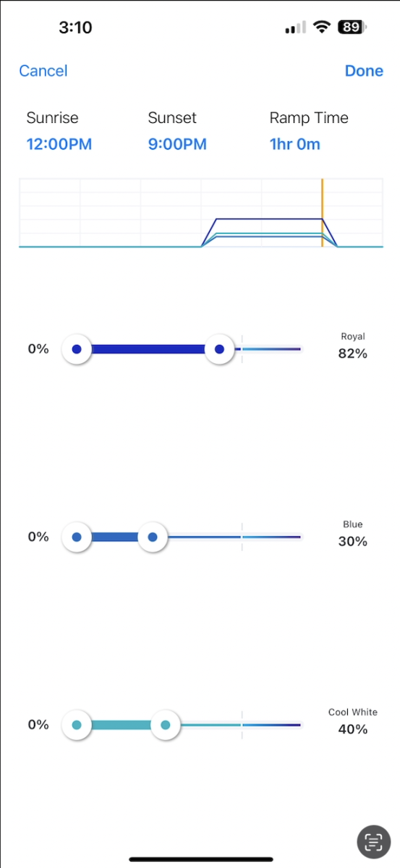Open Ramp Time picker 1hr 0m
The width and height of the screenshot is (400, 868).
pyautogui.click(x=295, y=144)
